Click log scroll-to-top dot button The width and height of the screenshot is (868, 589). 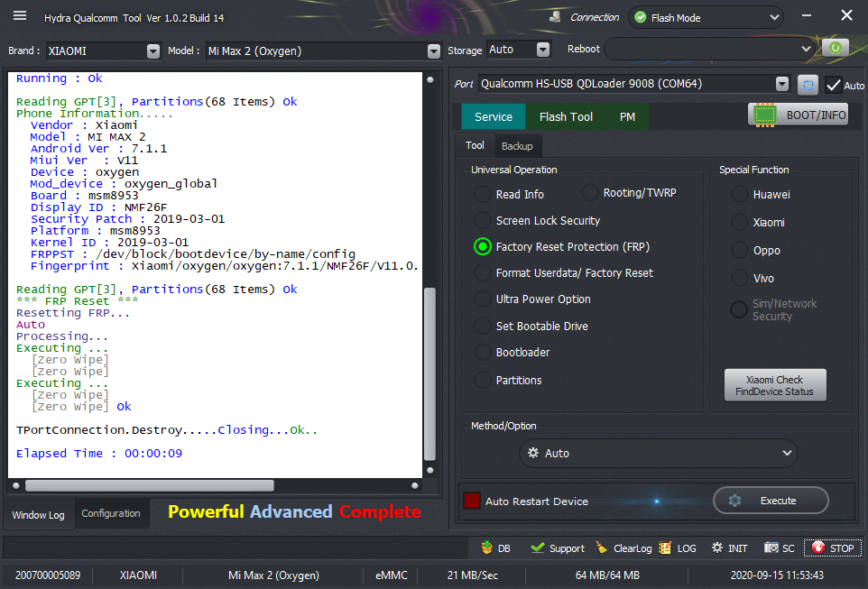430,79
